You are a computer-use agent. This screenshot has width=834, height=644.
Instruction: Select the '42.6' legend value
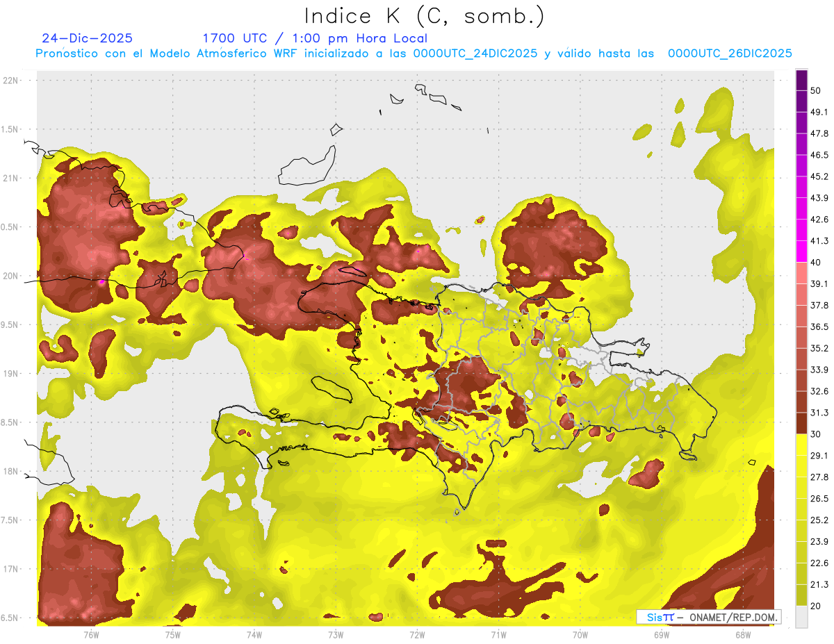pos(819,220)
